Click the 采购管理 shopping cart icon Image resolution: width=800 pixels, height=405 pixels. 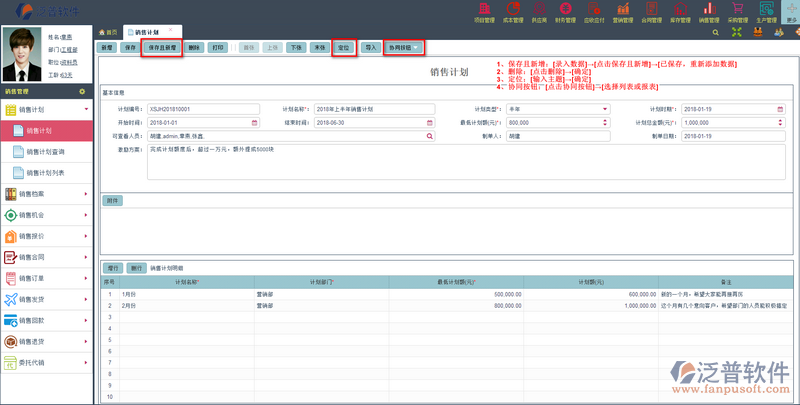coord(739,12)
